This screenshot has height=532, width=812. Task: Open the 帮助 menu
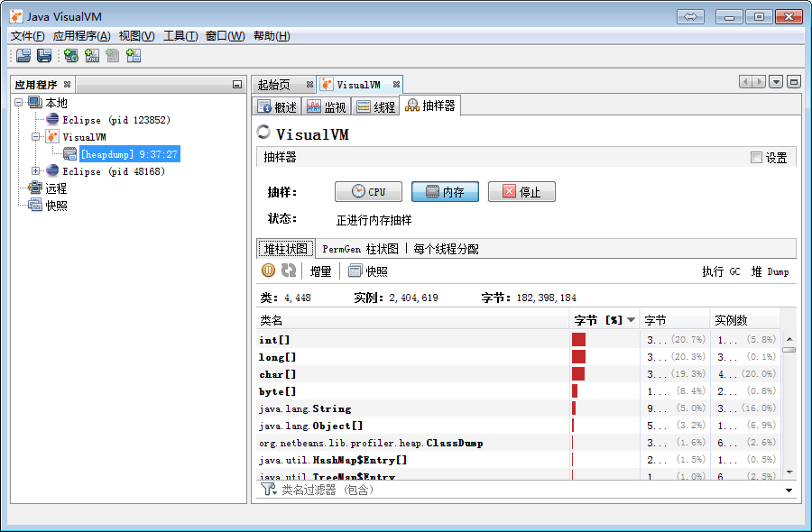pyautogui.click(x=272, y=36)
